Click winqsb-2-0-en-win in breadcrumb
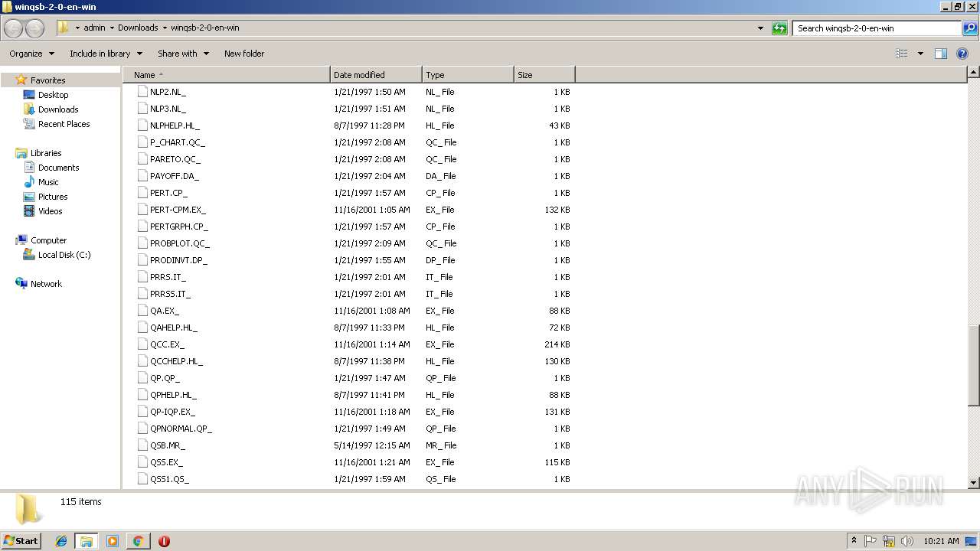Screen dimensions: 980x551 tap(204, 28)
